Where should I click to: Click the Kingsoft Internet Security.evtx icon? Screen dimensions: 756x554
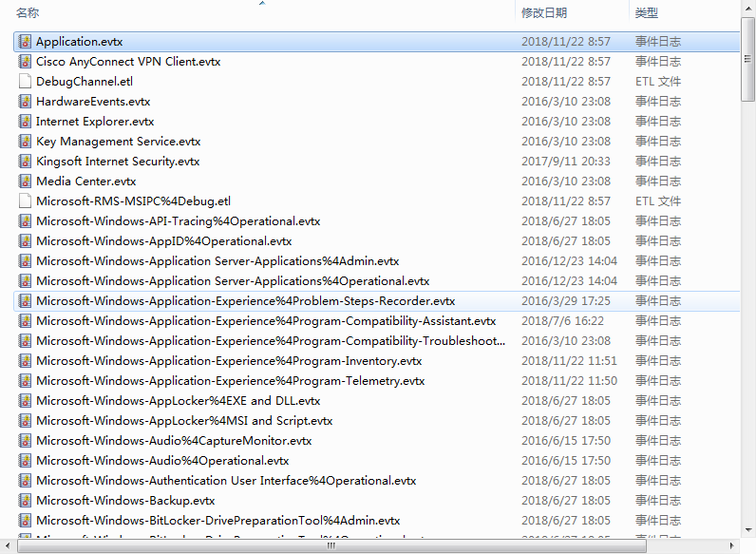(26, 162)
